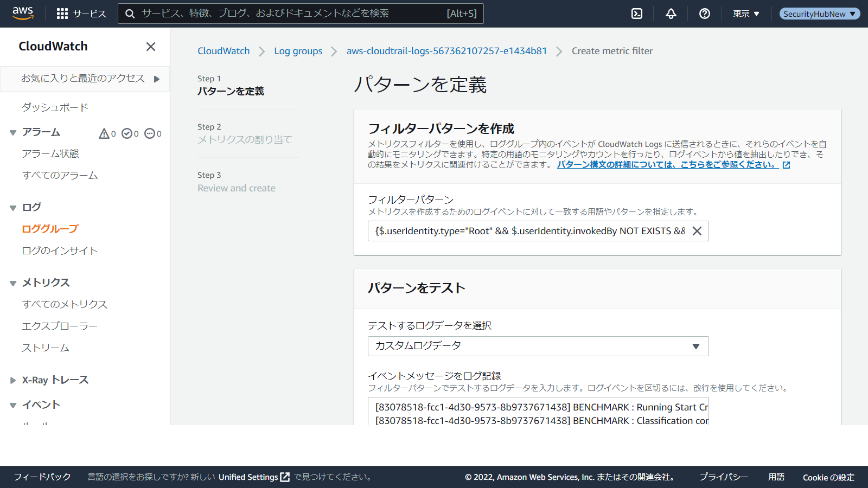Open the SecurityHubNew account menu
The image size is (868, 488).
(x=819, y=14)
